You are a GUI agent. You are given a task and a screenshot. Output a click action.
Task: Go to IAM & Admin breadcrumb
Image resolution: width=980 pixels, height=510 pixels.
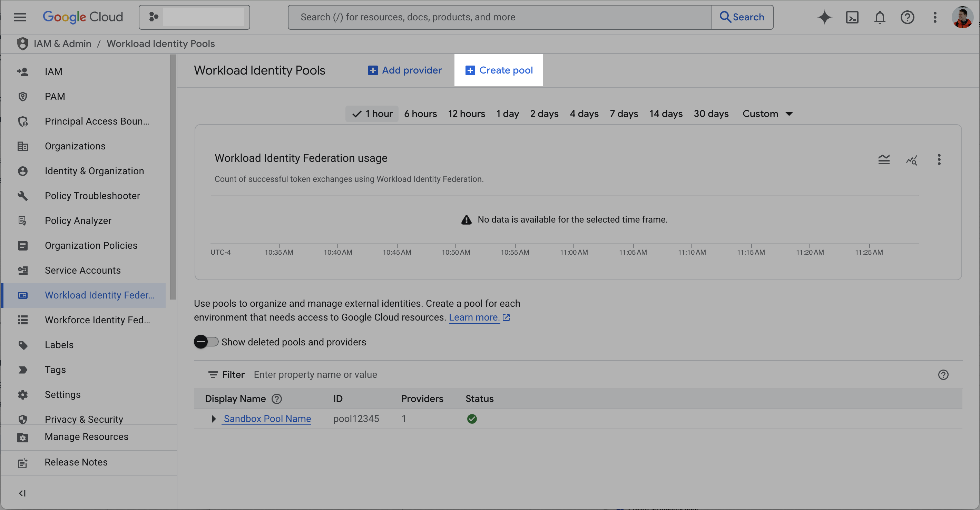point(62,44)
